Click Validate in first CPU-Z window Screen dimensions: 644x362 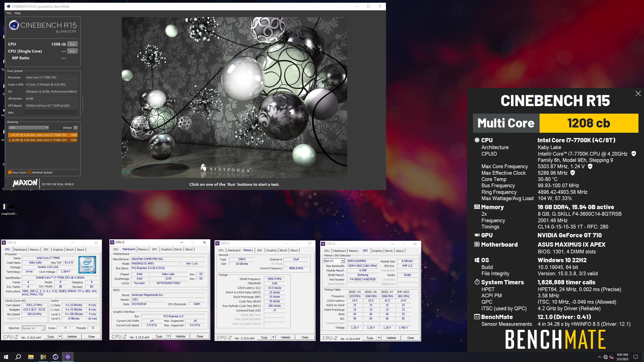(x=72, y=337)
